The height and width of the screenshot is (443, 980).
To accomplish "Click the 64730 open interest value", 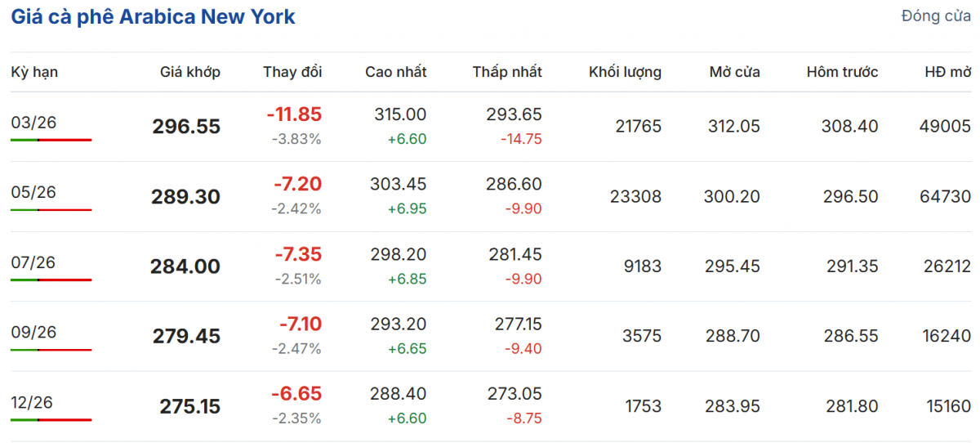I will click(x=944, y=196).
